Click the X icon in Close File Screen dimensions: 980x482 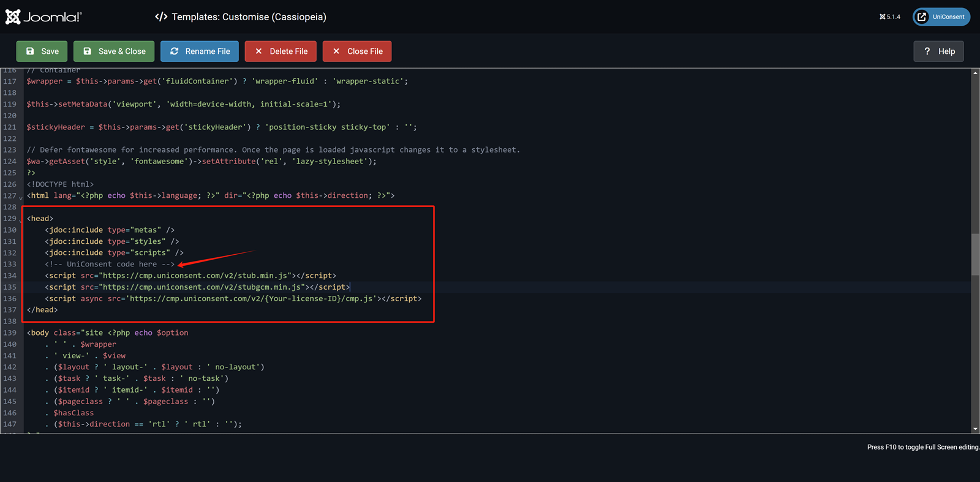tap(336, 51)
